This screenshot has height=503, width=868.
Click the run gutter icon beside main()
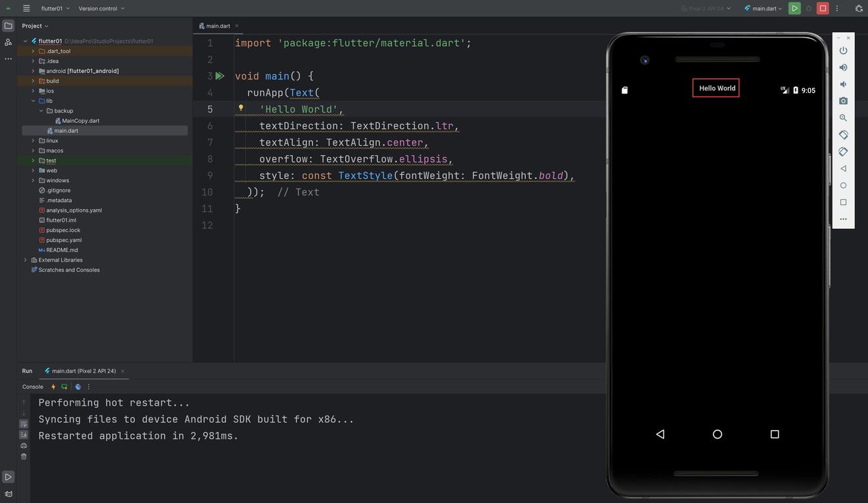(220, 76)
